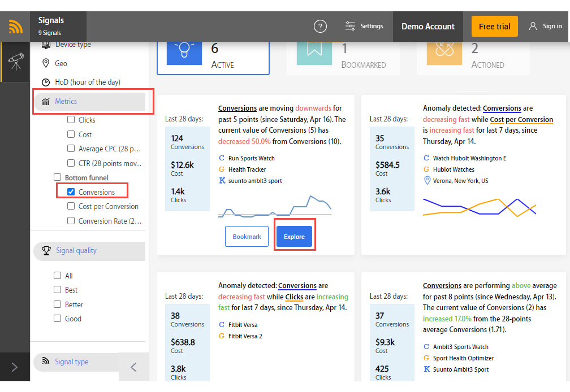The height and width of the screenshot is (392, 570).
Task: Click the ad group G icon beside Health Tracker
Action: [222, 169]
